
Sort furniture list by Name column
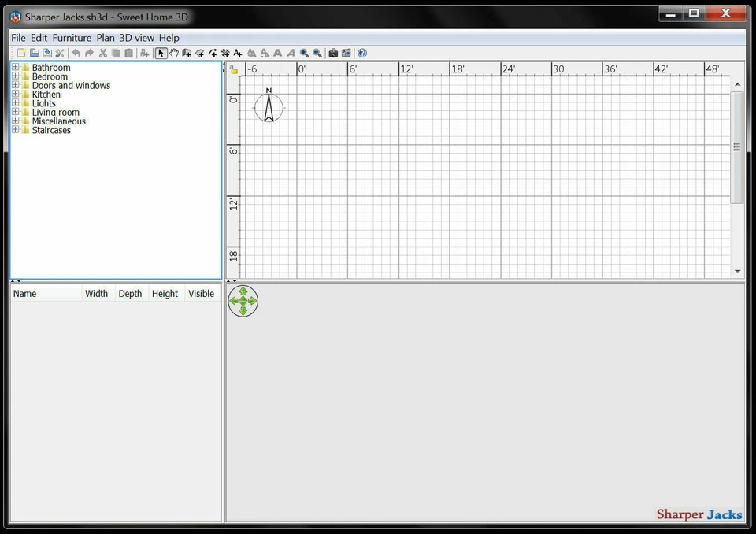click(24, 293)
